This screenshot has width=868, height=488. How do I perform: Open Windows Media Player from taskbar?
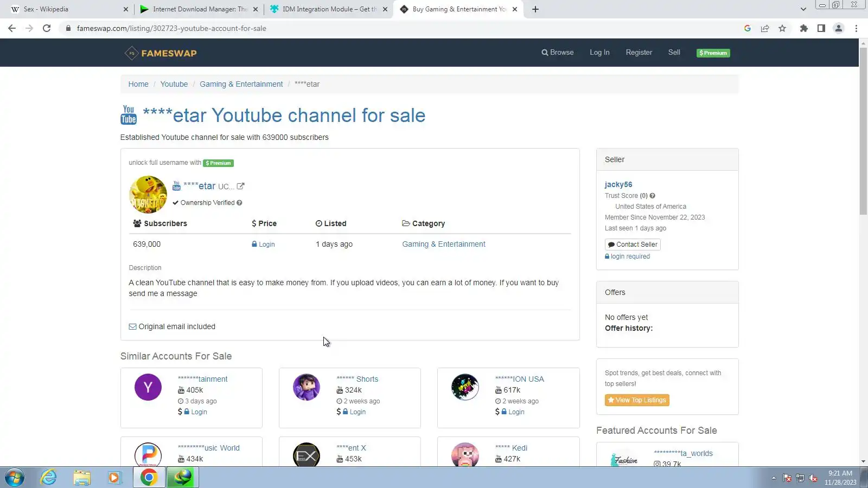point(114,478)
